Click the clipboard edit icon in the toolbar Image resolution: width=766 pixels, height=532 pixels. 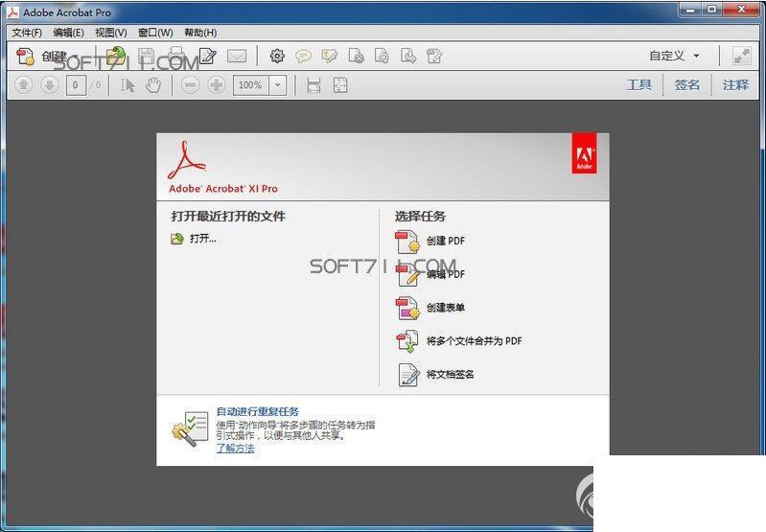point(433,57)
